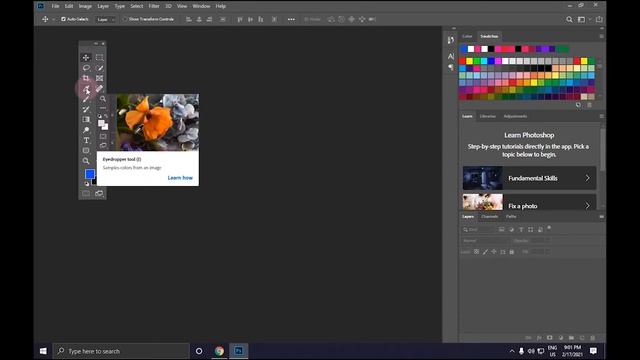Open the Filter menu
This screenshot has height=360, width=640.
154,6
